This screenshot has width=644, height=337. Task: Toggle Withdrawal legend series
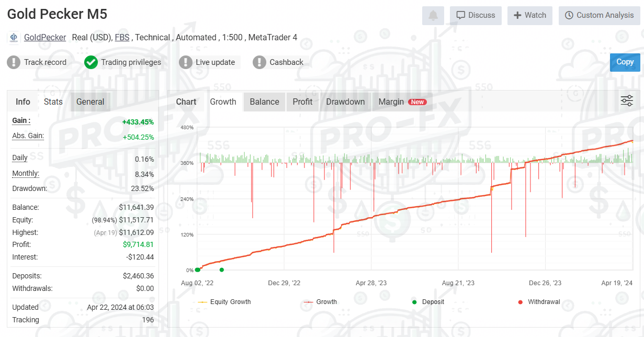point(539,302)
